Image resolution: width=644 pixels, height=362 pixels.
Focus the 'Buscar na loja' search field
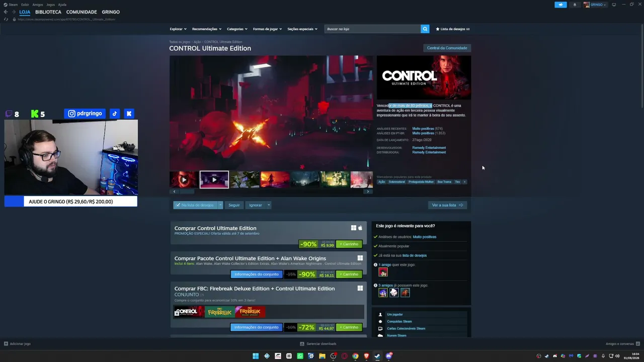[x=373, y=29]
